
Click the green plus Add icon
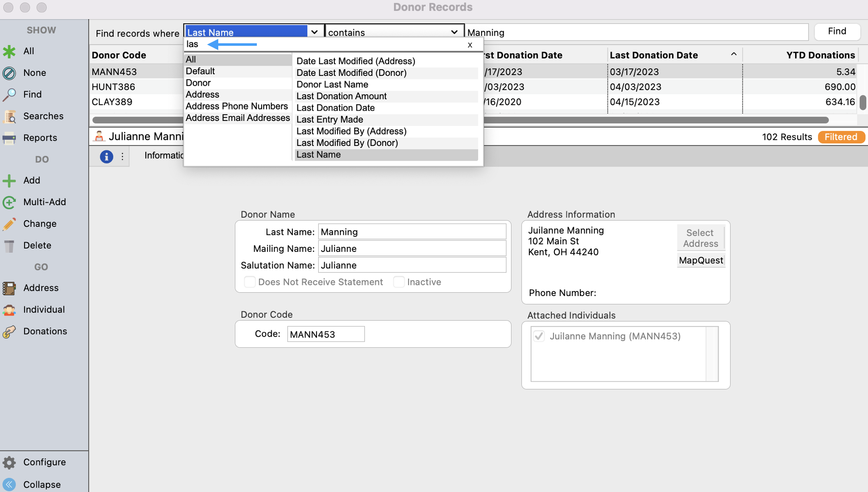pyautogui.click(x=9, y=181)
